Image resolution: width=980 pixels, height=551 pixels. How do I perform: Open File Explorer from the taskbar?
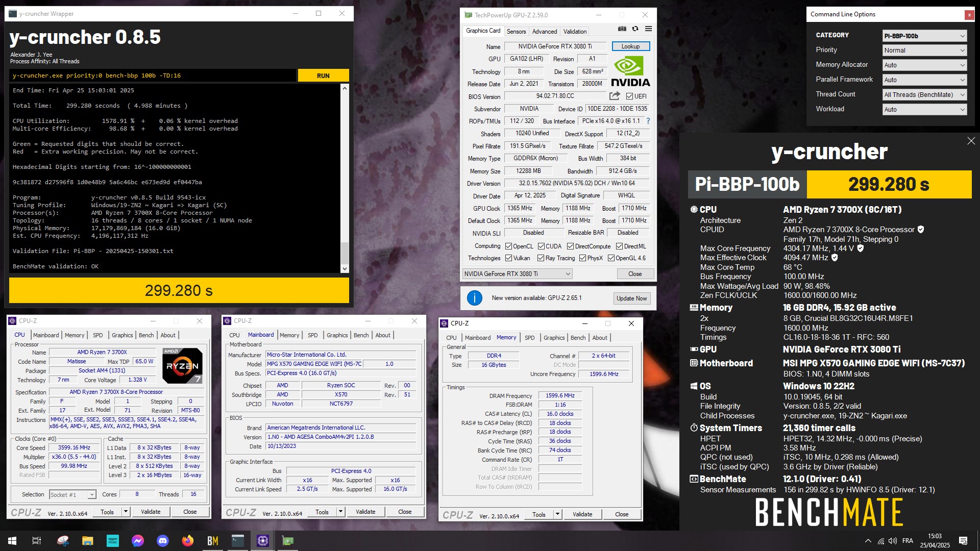[88, 541]
